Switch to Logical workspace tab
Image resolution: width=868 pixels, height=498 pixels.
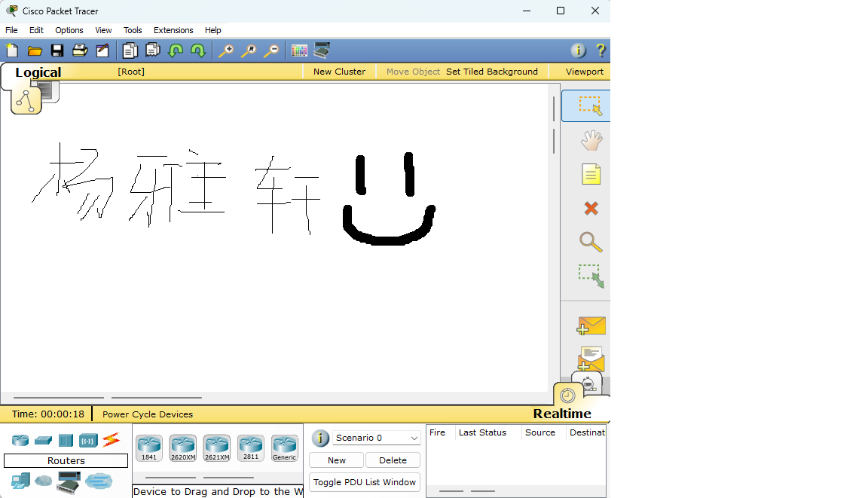pyautogui.click(x=38, y=72)
